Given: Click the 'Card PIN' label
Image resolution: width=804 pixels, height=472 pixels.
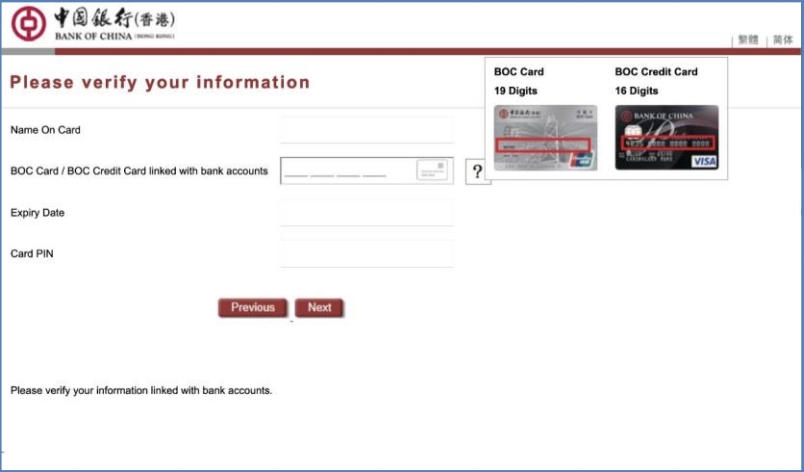Looking at the screenshot, I should 32,254.
